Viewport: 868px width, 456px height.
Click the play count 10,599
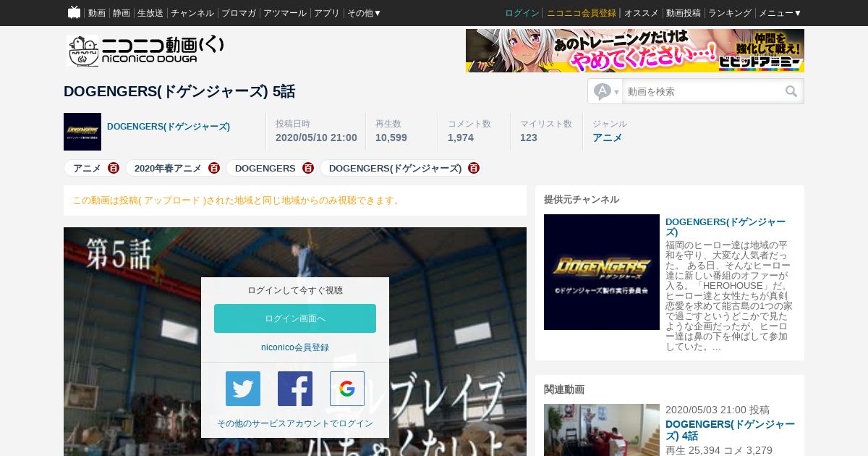391,138
